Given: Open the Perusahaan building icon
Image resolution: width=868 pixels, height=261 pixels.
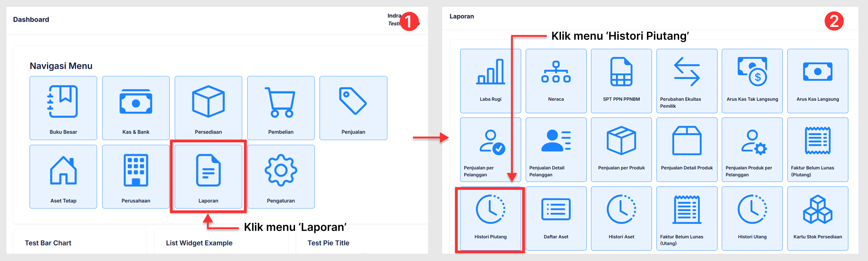Looking at the screenshot, I should pyautogui.click(x=136, y=170).
